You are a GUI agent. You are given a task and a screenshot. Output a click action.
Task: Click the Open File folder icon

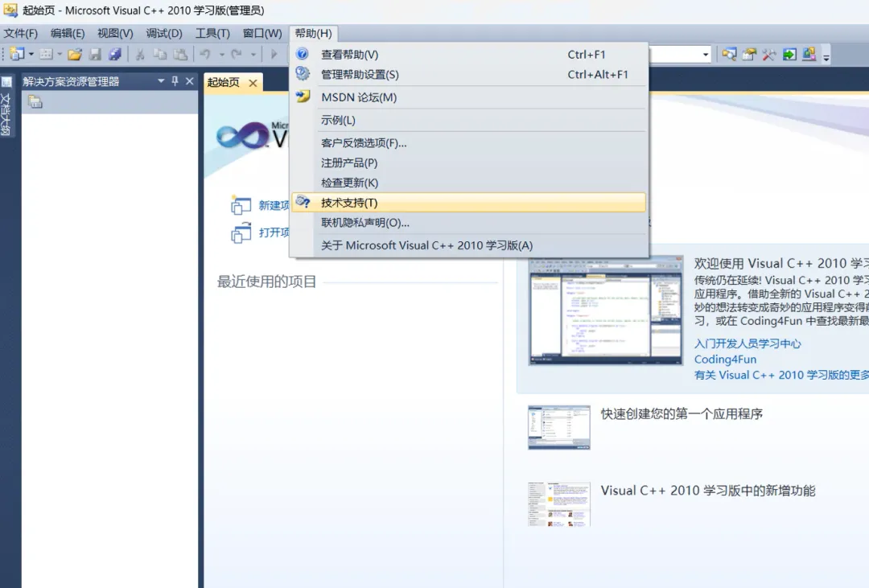[x=76, y=55]
